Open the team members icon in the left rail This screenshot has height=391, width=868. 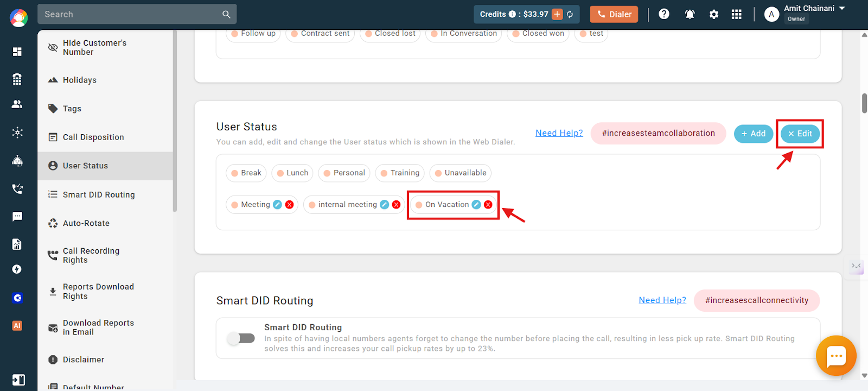point(17,104)
